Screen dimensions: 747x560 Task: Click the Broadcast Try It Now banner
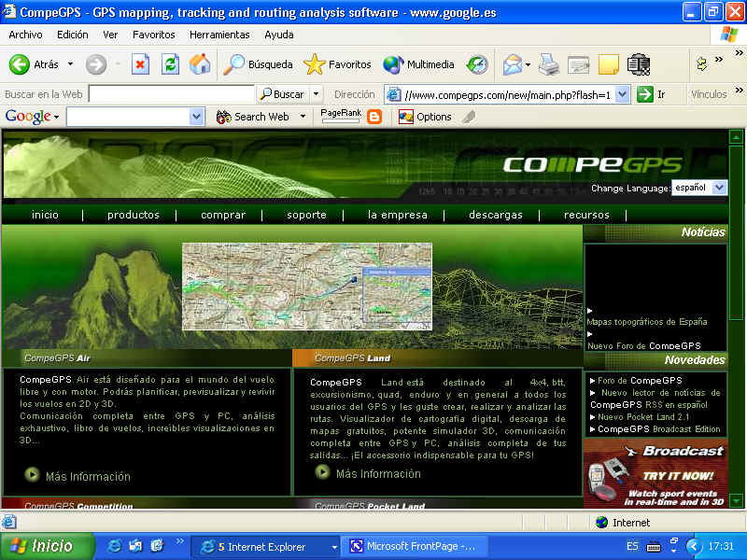coord(655,473)
